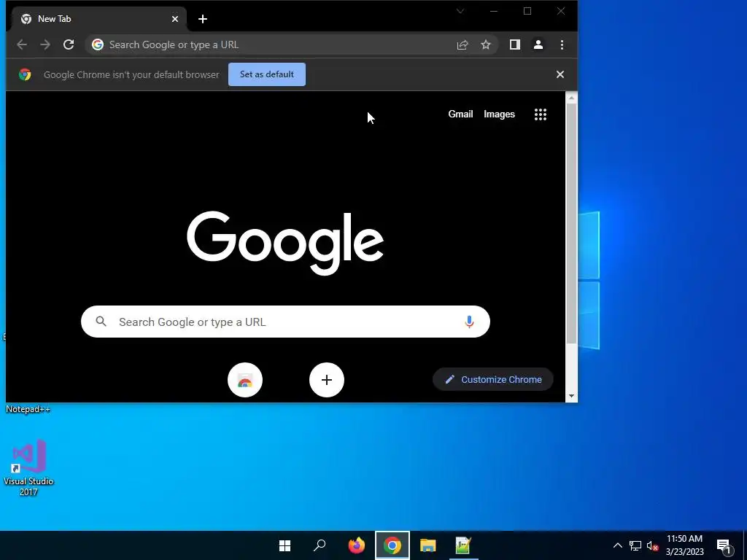Click the vertical scrollbar thumb
The image size is (747, 560).
(x=571, y=223)
